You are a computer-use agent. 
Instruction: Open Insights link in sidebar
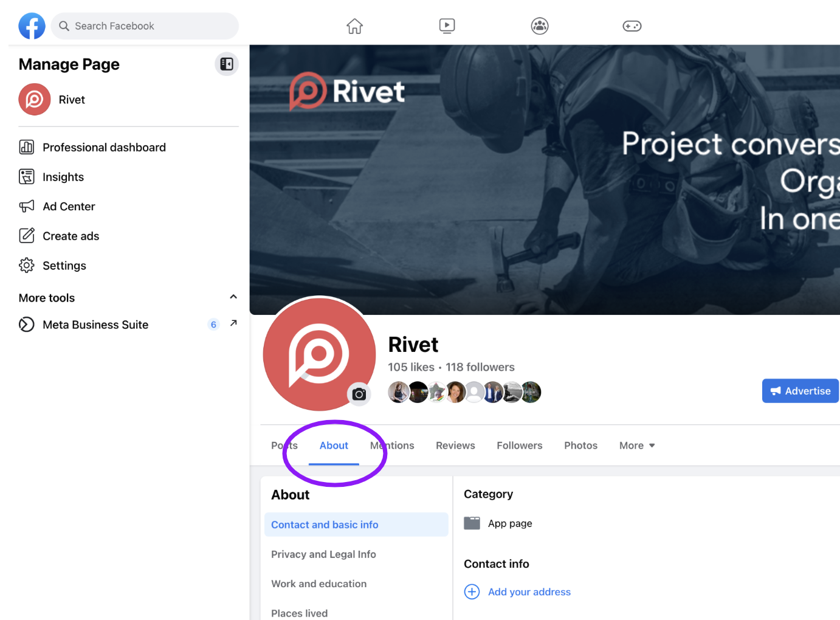pos(63,177)
